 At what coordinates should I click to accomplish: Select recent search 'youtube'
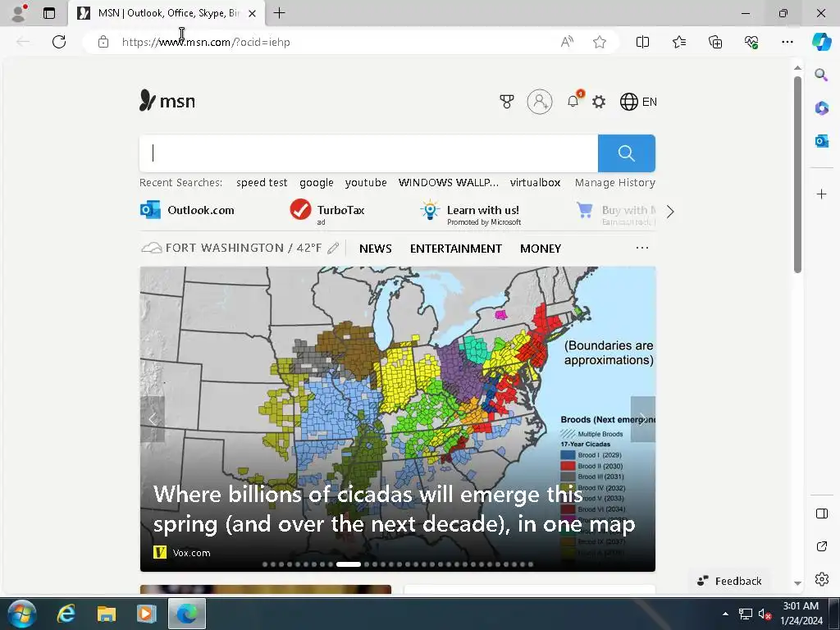coord(366,183)
